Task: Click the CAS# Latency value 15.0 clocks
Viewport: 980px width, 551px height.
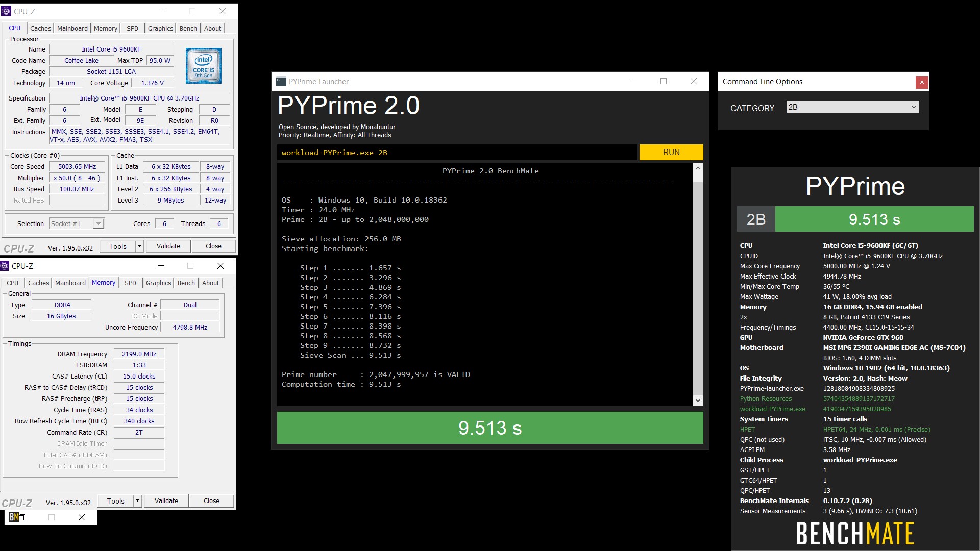Action: pyautogui.click(x=139, y=377)
